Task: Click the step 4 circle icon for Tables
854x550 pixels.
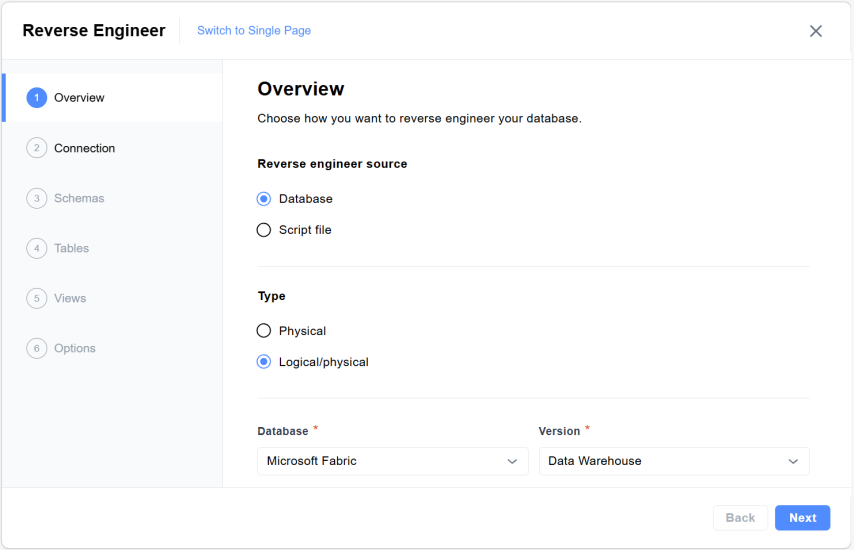Action: click(x=36, y=248)
